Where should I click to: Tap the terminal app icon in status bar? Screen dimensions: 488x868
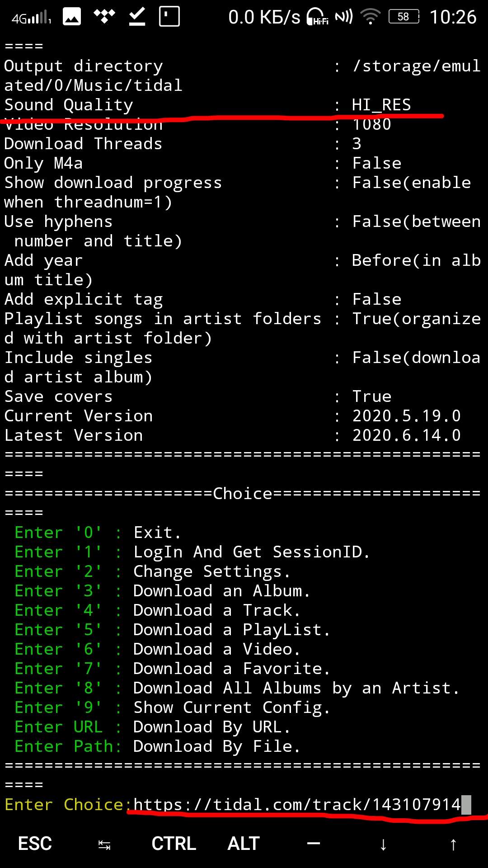[169, 17]
